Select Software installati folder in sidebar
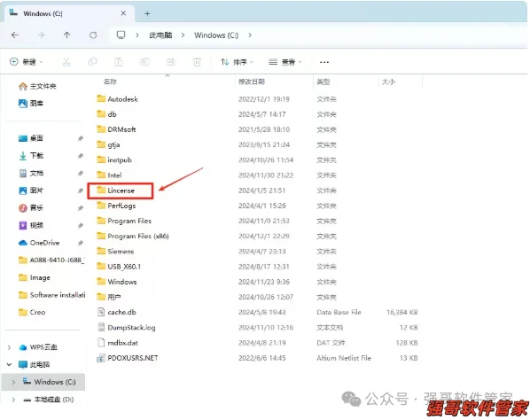 coord(51,295)
